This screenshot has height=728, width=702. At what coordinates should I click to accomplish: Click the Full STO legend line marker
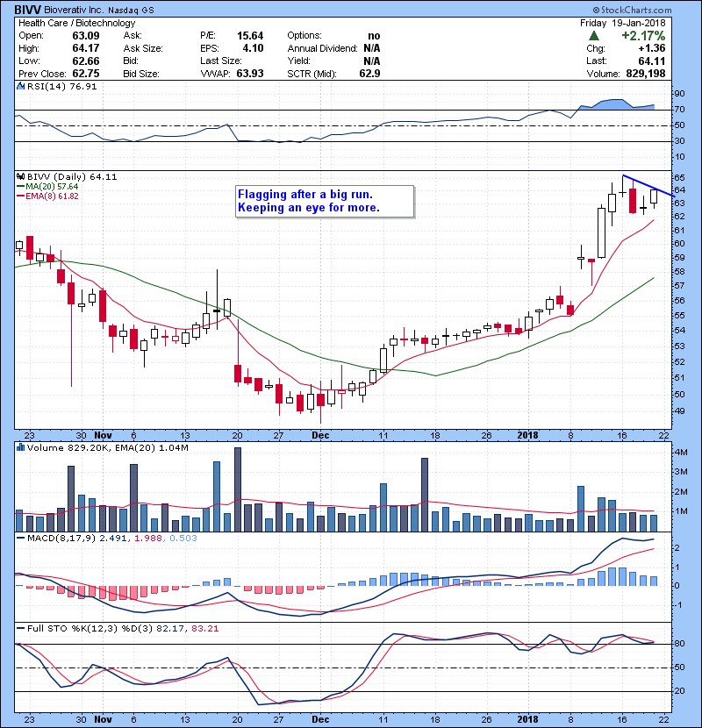[21, 628]
